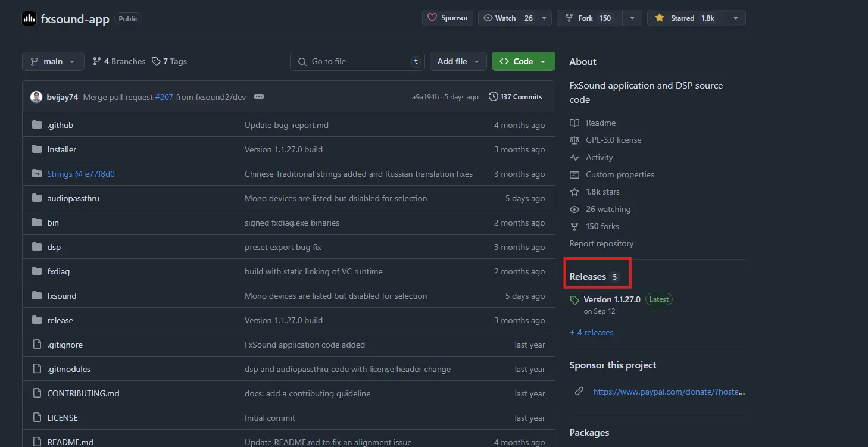Click the Go to file search field
Image resolution: width=868 pixels, height=447 pixels.
(357, 61)
